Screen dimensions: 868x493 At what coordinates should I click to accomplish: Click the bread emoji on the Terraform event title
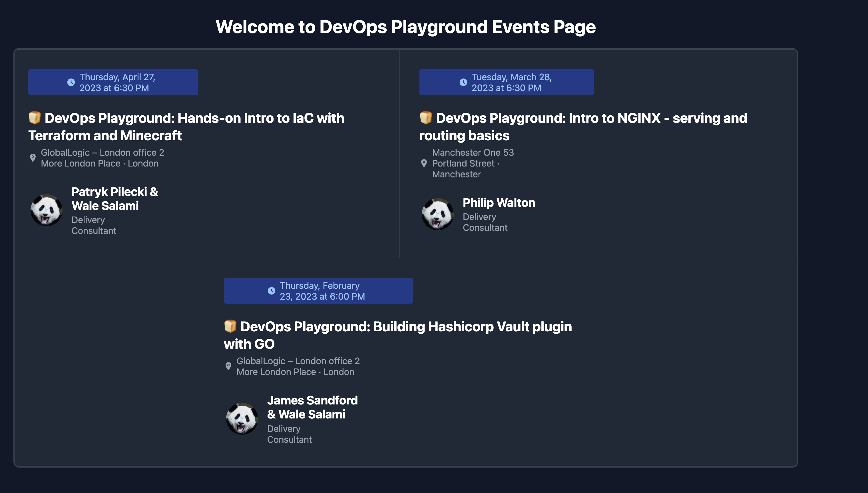35,118
